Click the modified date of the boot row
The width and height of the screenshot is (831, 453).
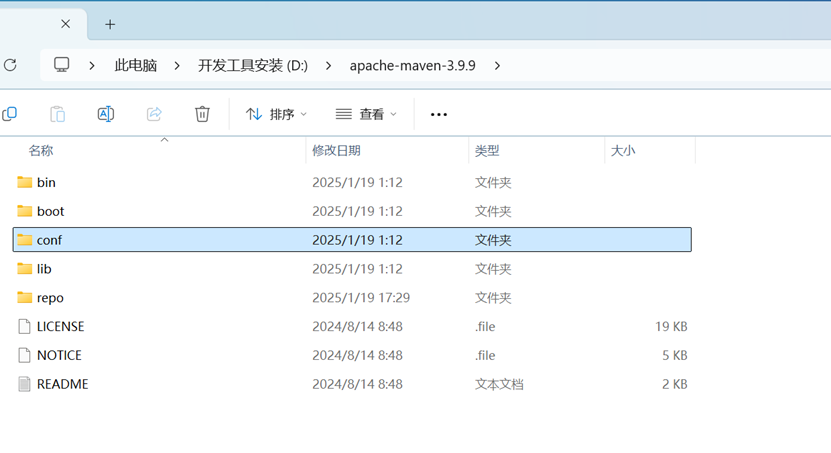coord(357,211)
